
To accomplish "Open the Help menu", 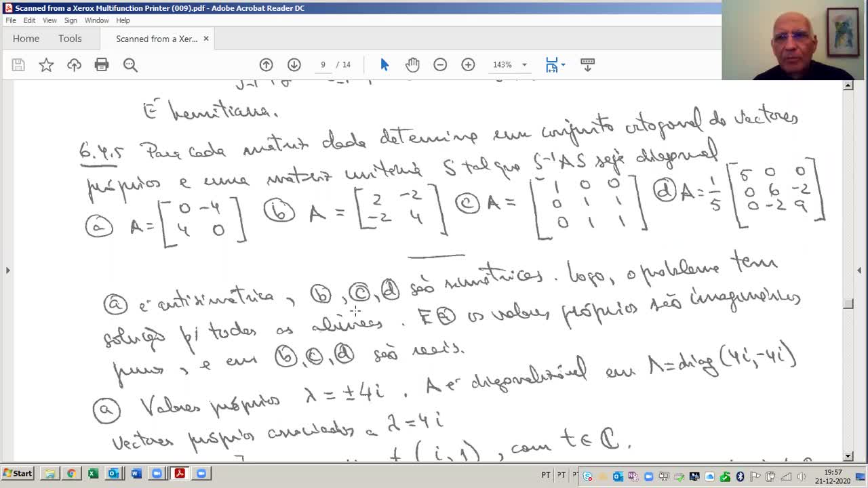I will 123,20.
